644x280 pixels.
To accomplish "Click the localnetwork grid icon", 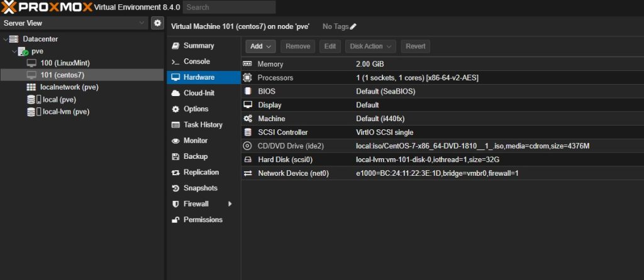I will click(x=31, y=87).
